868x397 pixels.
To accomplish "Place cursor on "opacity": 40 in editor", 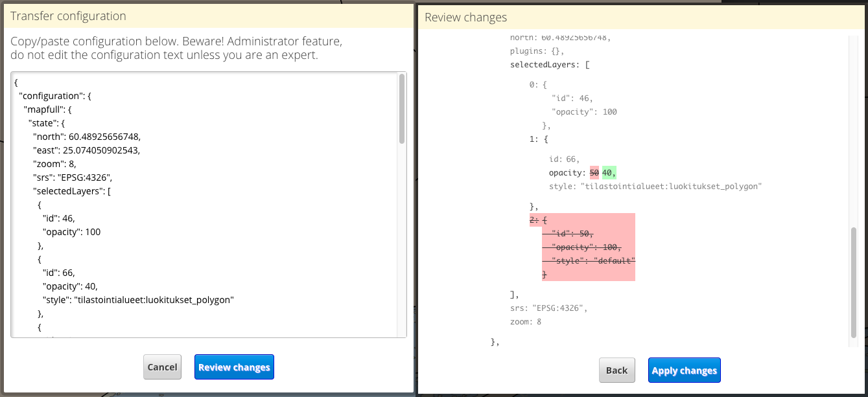I will [71, 286].
